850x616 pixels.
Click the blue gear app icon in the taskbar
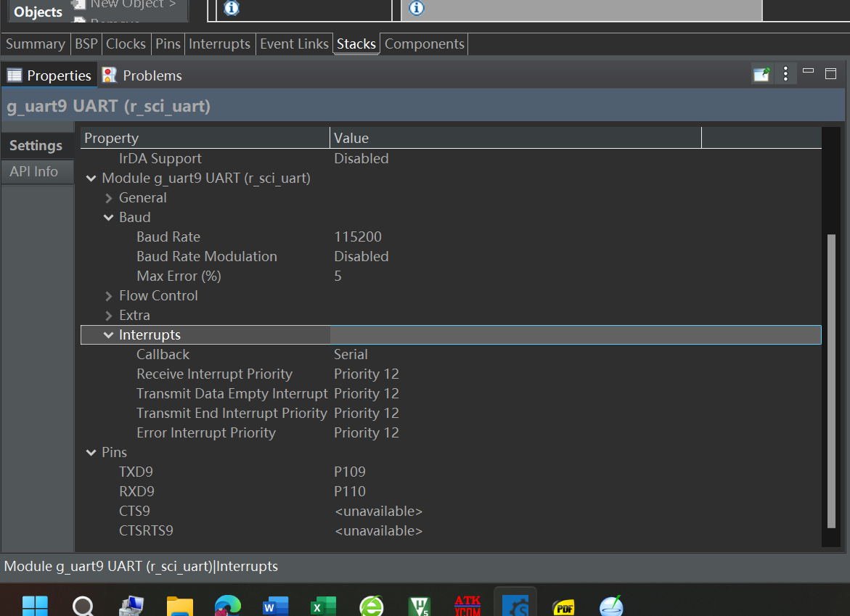[515, 606]
